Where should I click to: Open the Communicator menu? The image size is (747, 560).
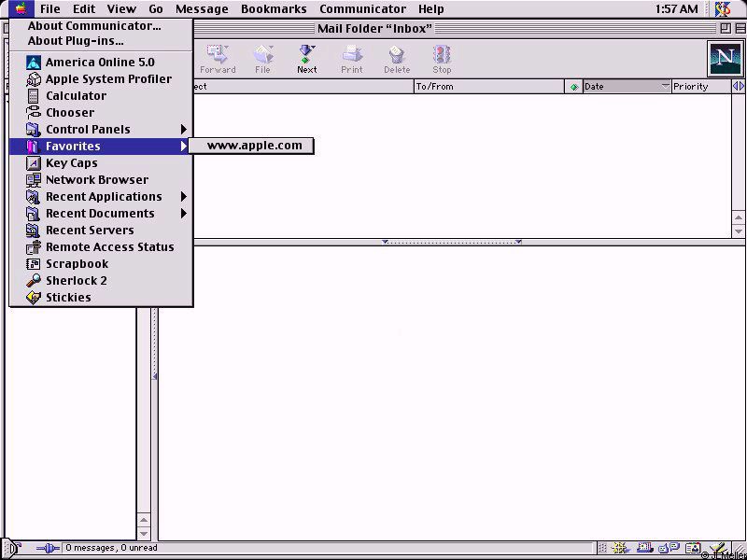(362, 9)
